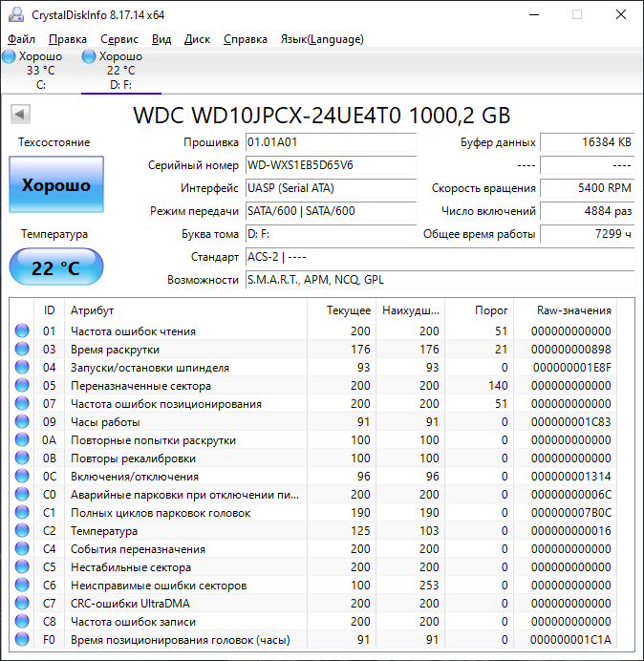
Task: Click the status orb for attribute 05
Action: tap(22, 386)
